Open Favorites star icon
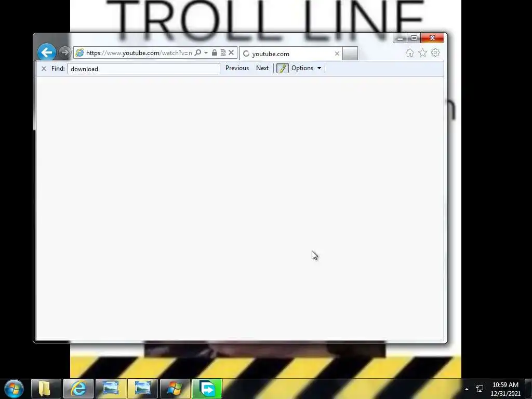The image size is (532, 399). click(x=422, y=52)
